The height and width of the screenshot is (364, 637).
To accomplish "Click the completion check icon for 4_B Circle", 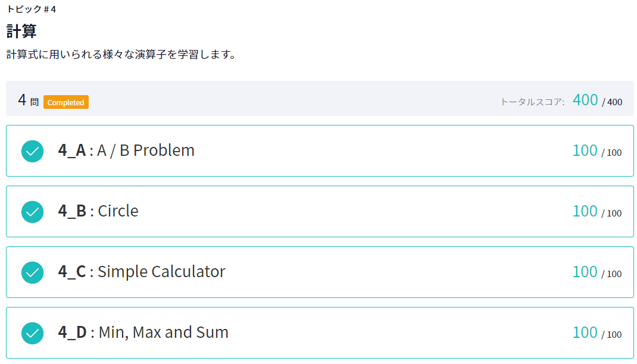I will click(32, 212).
